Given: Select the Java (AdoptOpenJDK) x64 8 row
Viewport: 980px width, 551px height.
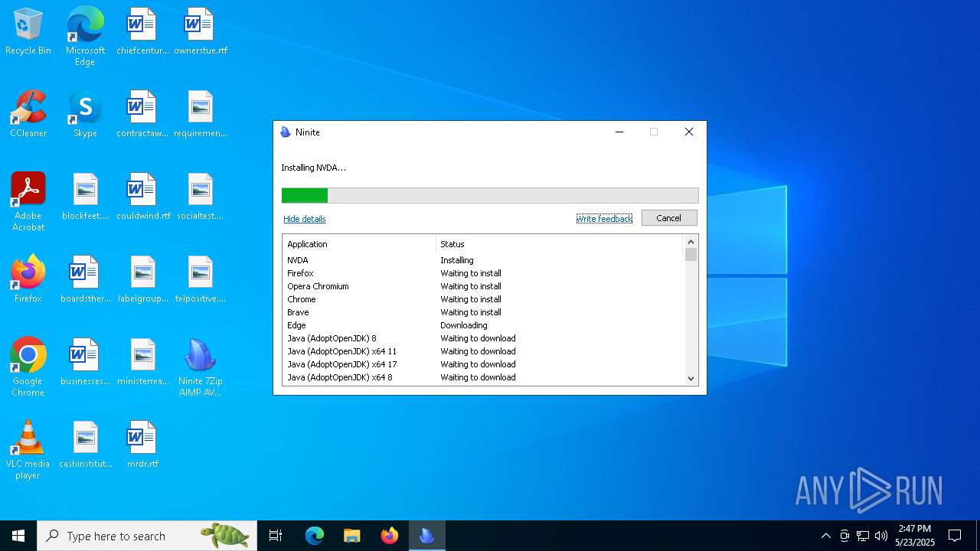Looking at the screenshot, I should tap(482, 377).
